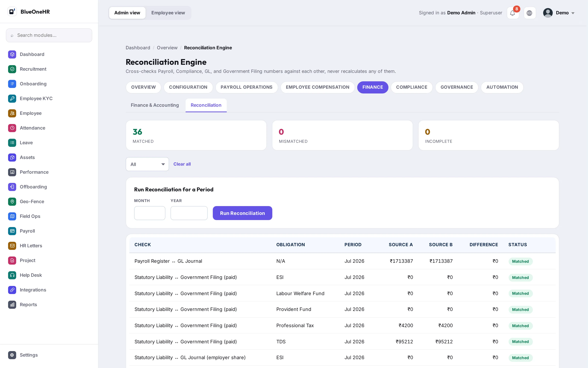The height and width of the screenshot is (368, 588).
Task: Click the Field Ops map icon
Action: click(x=12, y=216)
